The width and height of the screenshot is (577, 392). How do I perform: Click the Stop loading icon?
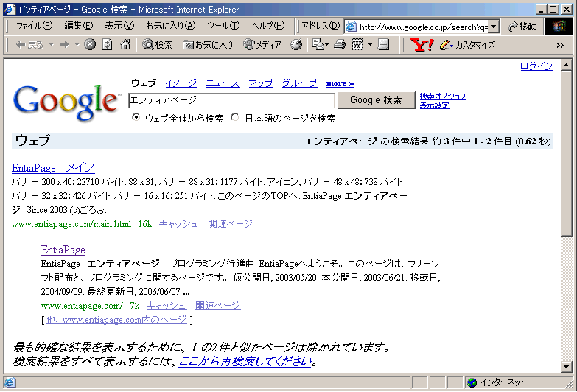[90, 45]
